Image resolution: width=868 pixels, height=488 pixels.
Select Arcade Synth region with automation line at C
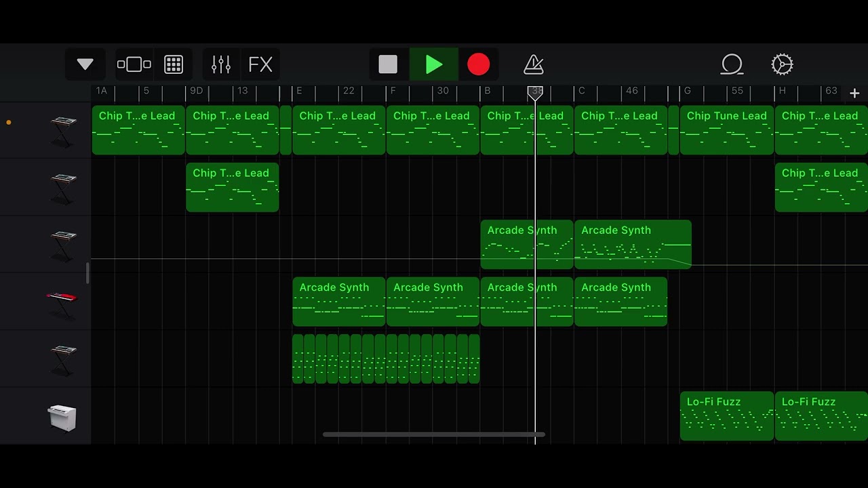[x=633, y=245]
